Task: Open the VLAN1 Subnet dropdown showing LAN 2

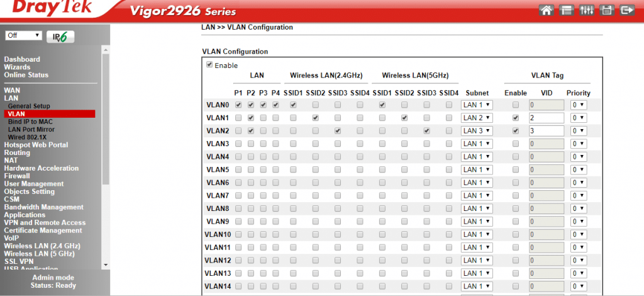Action: 477,118
